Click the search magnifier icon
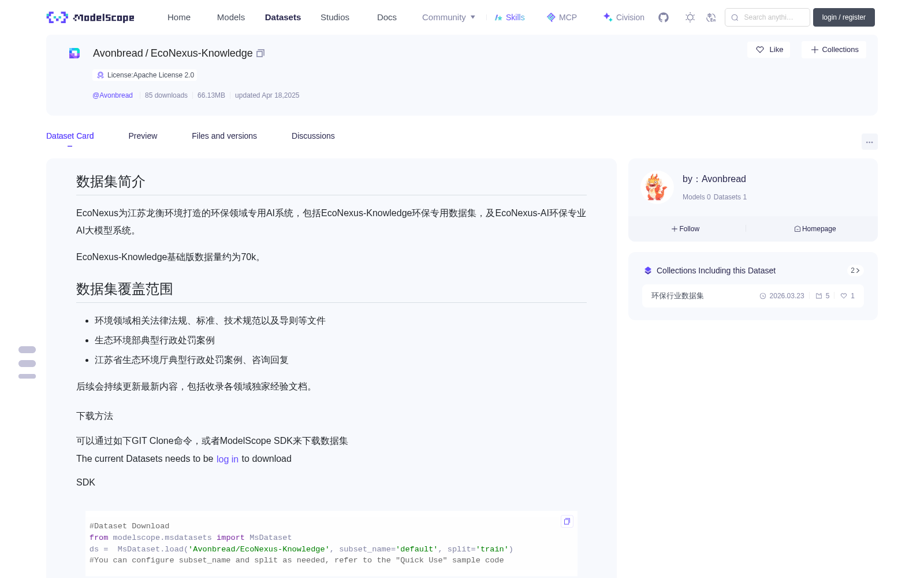The width and height of the screenshot is (924, 578). point(735,17)
